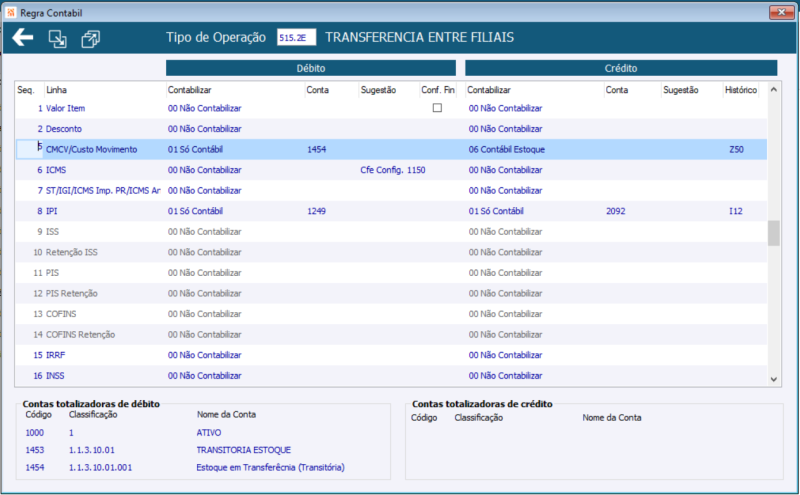
Task: Open debit Contabilizar cell for CMCV/Custo Movimento
Action: point(235,150)
